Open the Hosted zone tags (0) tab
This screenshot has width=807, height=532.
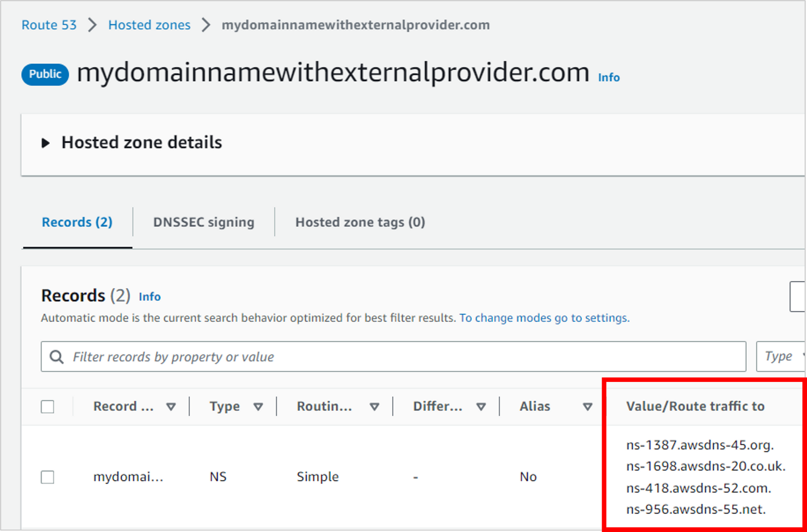pos(360,222)
